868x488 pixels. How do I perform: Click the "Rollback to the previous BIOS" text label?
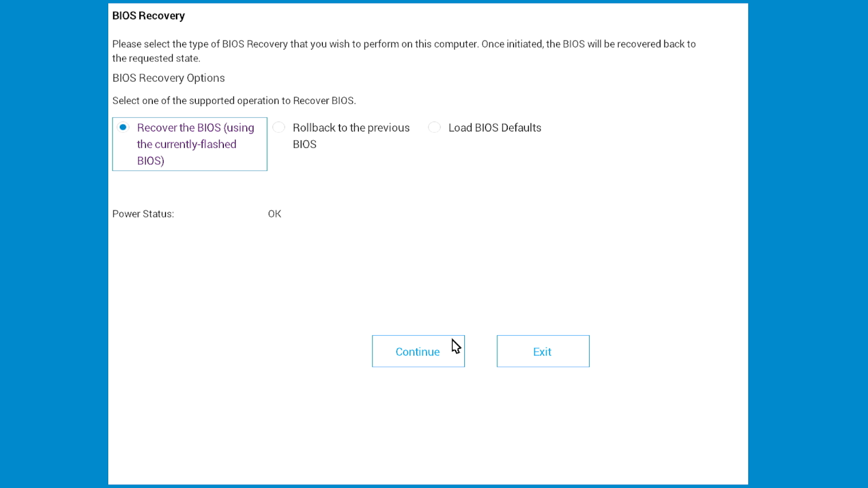coord(351,136)
